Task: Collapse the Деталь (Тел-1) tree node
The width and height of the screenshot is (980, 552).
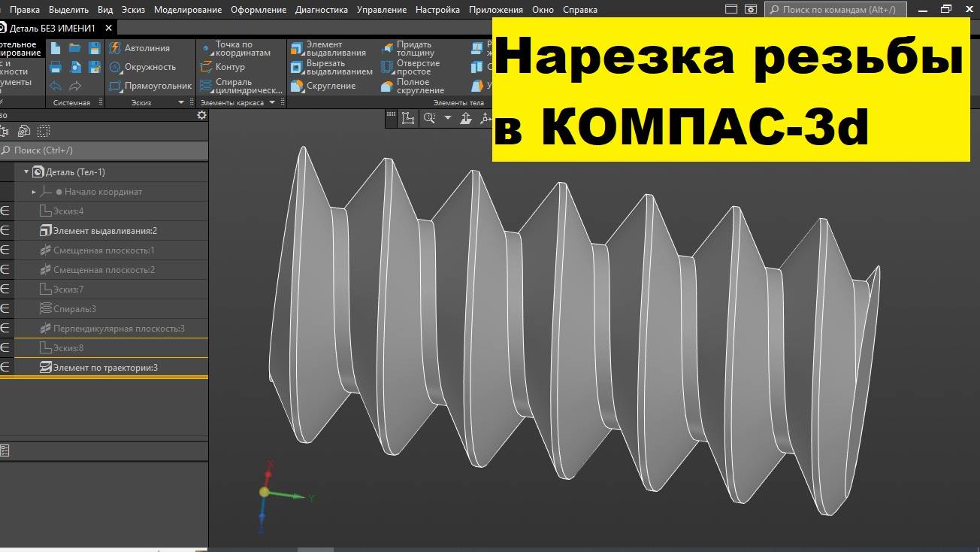Action: [x=26, y=172]
